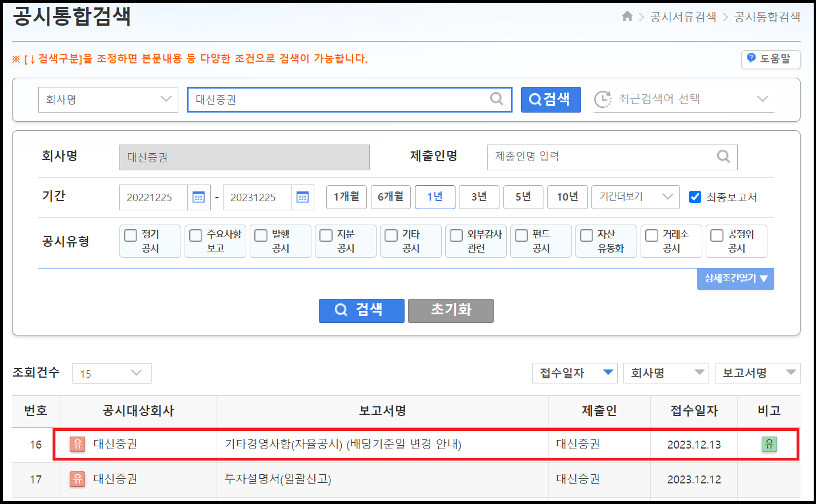This screenshot has height=504, width=816.
Task: Sort results by 보고서명 dropdown
Action: (758, 373)
